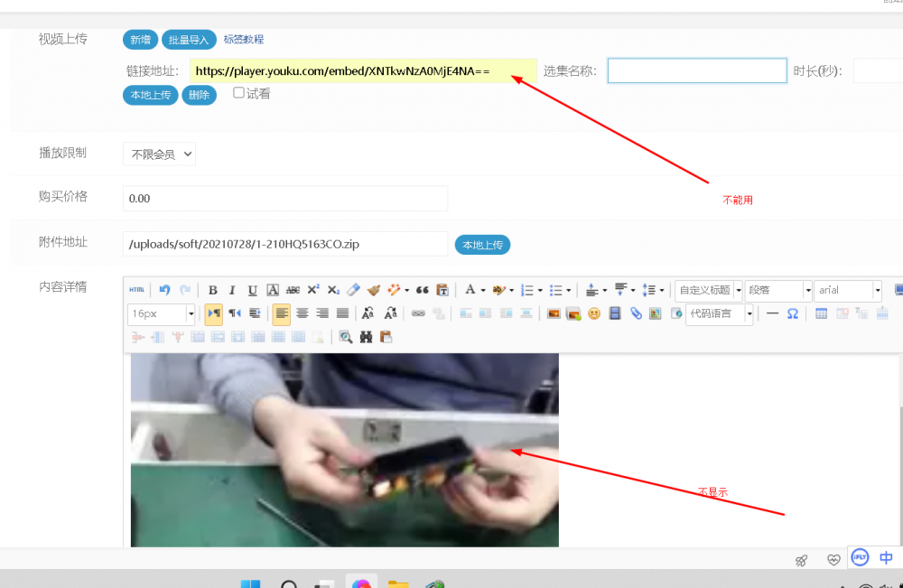Insert a blockquote with the quote icon

pyautogui.click(x=422, y=290)
